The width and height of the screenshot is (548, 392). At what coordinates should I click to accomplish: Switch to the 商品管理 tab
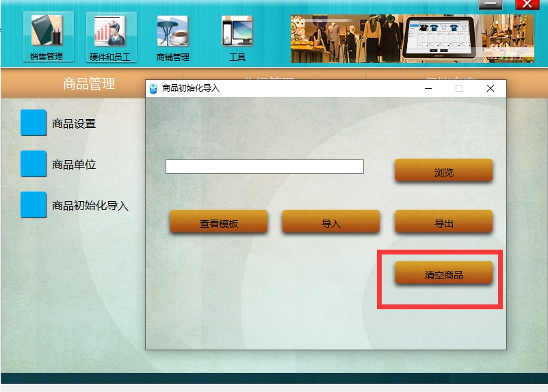pos(89,83)
